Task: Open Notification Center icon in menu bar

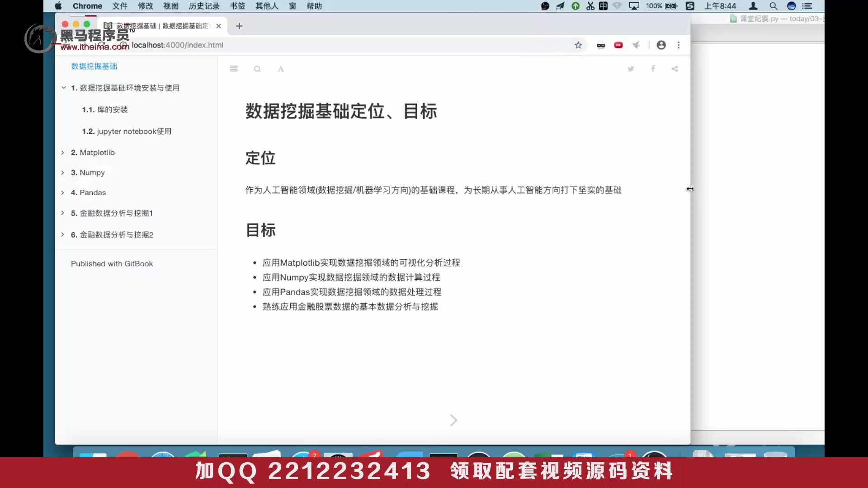Action: coord(807,6)
